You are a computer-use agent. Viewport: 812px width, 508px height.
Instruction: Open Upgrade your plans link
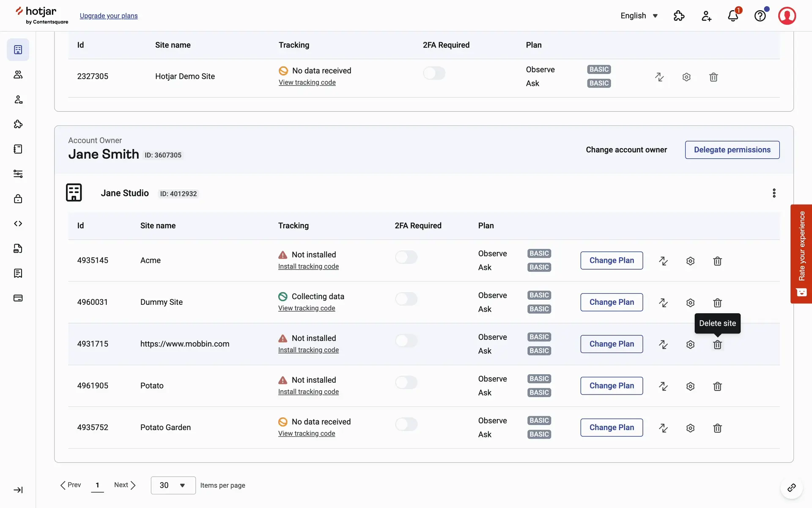pos(109,16)
